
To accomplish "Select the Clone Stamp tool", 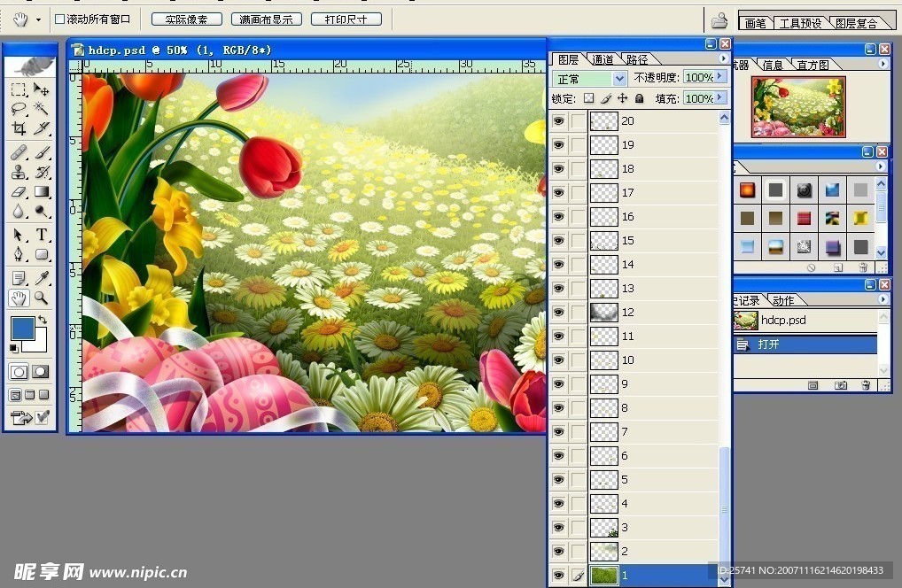I will pyautogui.click(x=19, y=172).
